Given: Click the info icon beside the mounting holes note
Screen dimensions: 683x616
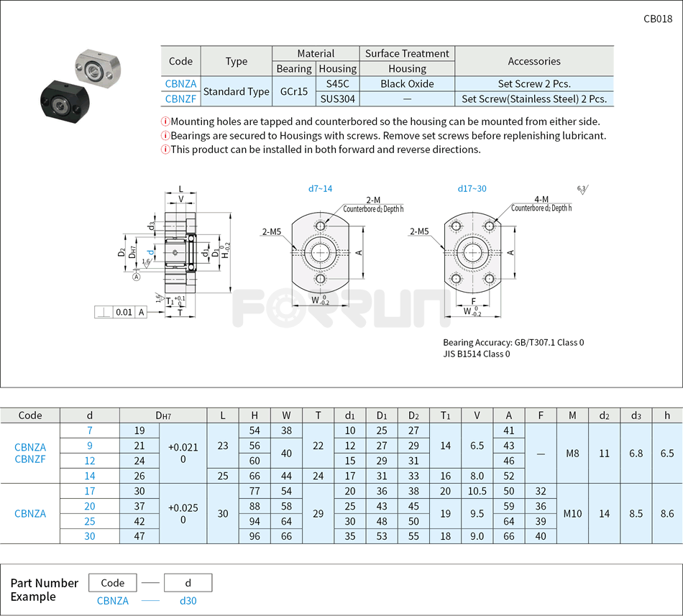Looking at the screenshot, I should pos(165,122).
